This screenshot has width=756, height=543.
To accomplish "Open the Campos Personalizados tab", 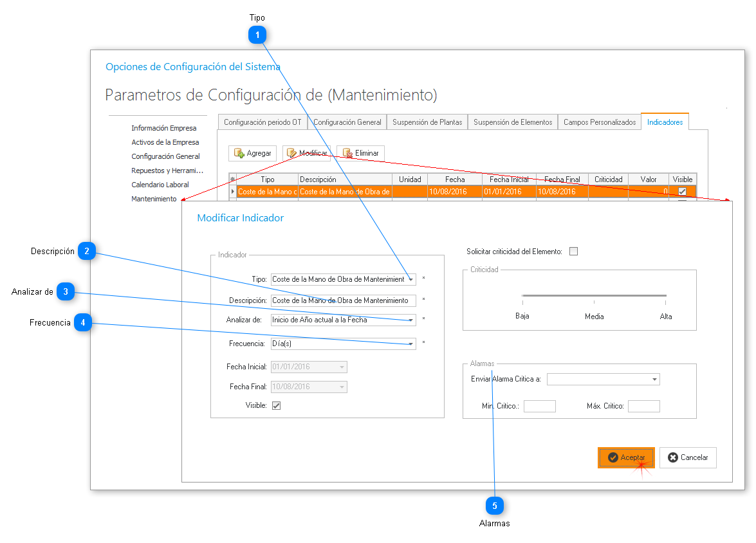I will pyautogui.click(x=600, y=122).
